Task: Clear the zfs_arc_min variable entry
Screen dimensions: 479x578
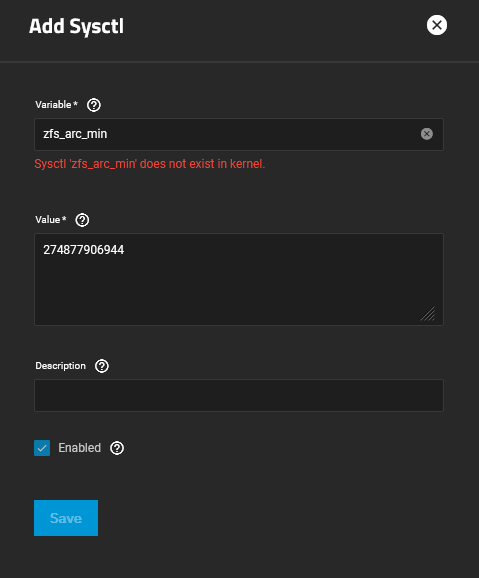Action: 427,134
